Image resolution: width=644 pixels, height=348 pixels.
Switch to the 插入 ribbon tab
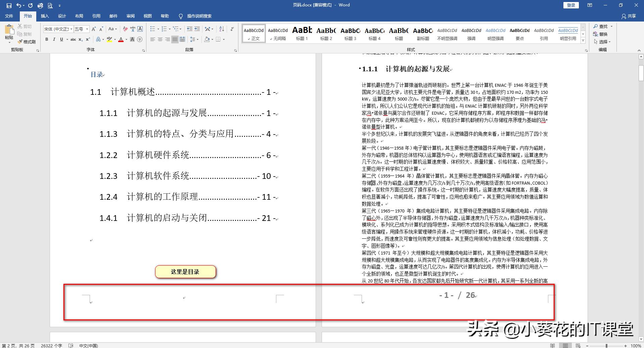(45, 16)
